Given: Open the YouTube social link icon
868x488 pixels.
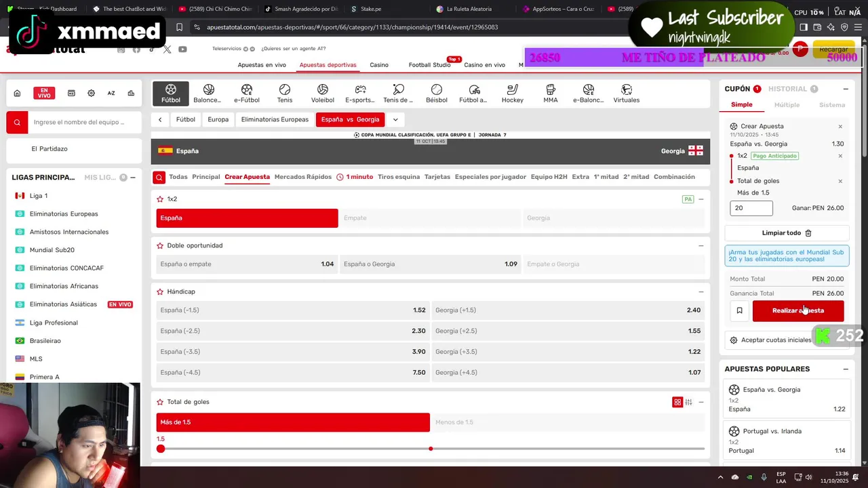Looking at the screenshot, I should (x=182, y=49).
